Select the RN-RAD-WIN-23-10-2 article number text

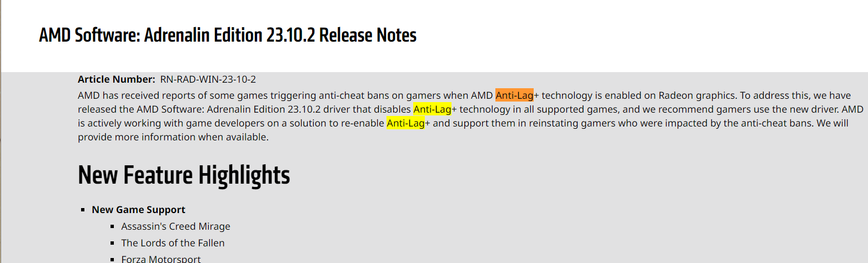click(208, 79)
